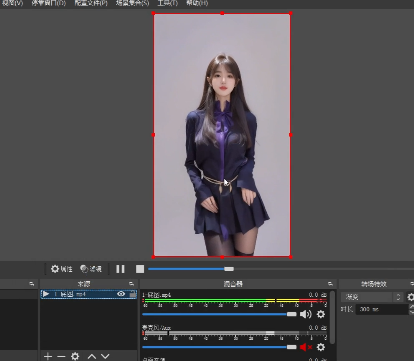The width and height of the screenshot is (414, 361).
Task: Pause the media playback
Action: (120, 269)
